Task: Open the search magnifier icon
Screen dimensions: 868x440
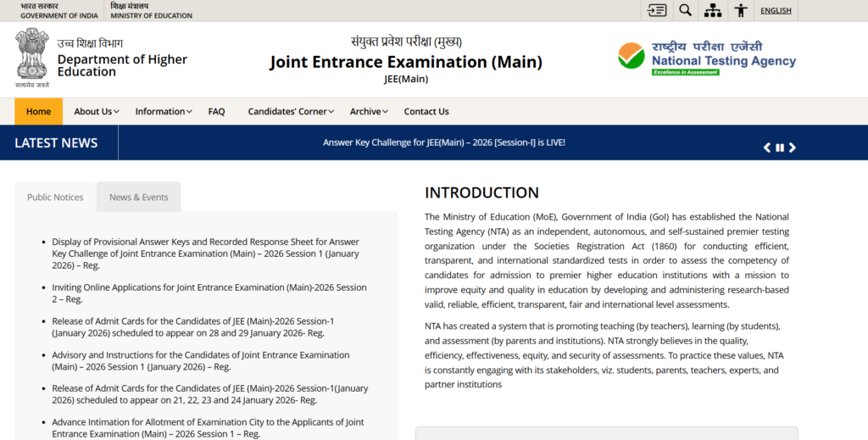Action: click(685, 10)
